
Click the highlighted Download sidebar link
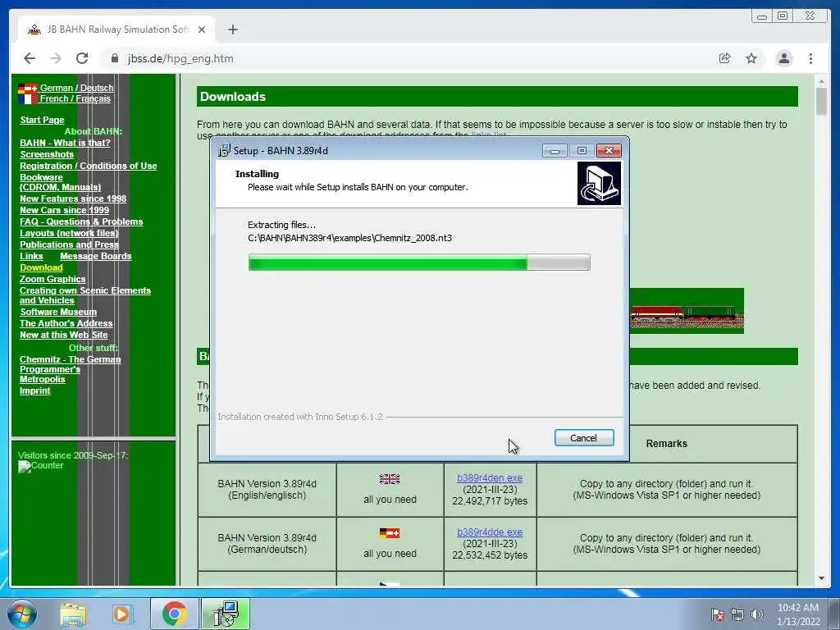tap(41, 268)
